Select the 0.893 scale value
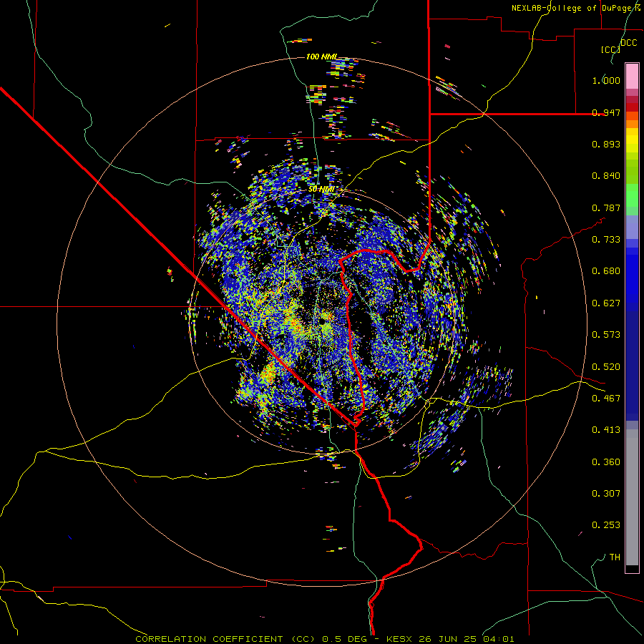644x644 pixels. coord(606,144)
